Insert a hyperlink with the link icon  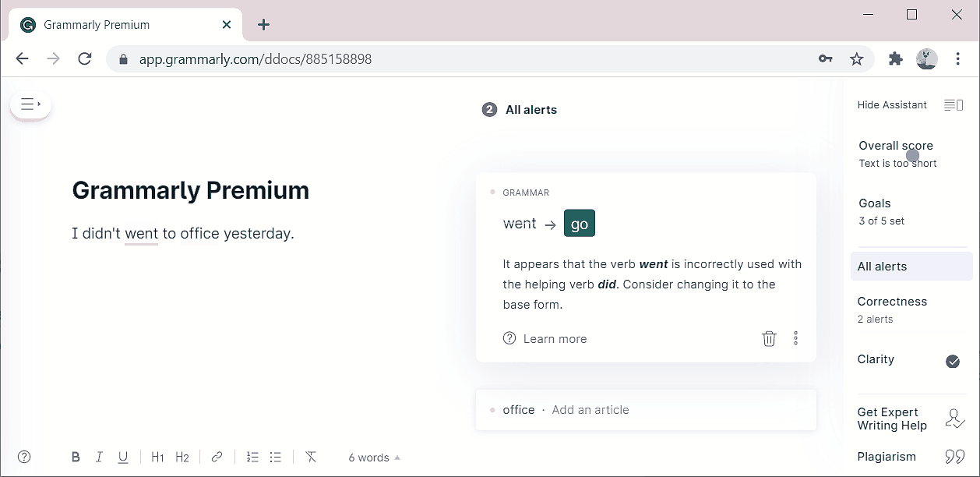pyautogui.click(x=217, y=458)
